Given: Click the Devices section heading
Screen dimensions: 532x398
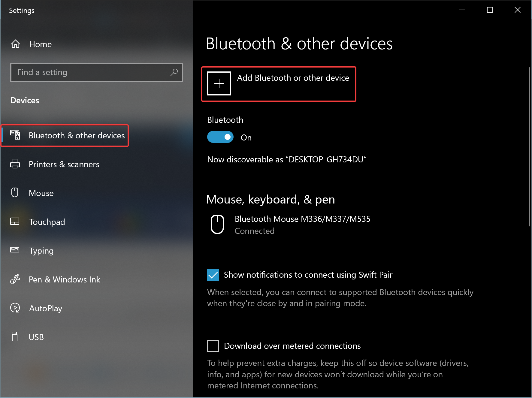Looking at the screenshot, I should pyautogui.click(x=25, y=101).
